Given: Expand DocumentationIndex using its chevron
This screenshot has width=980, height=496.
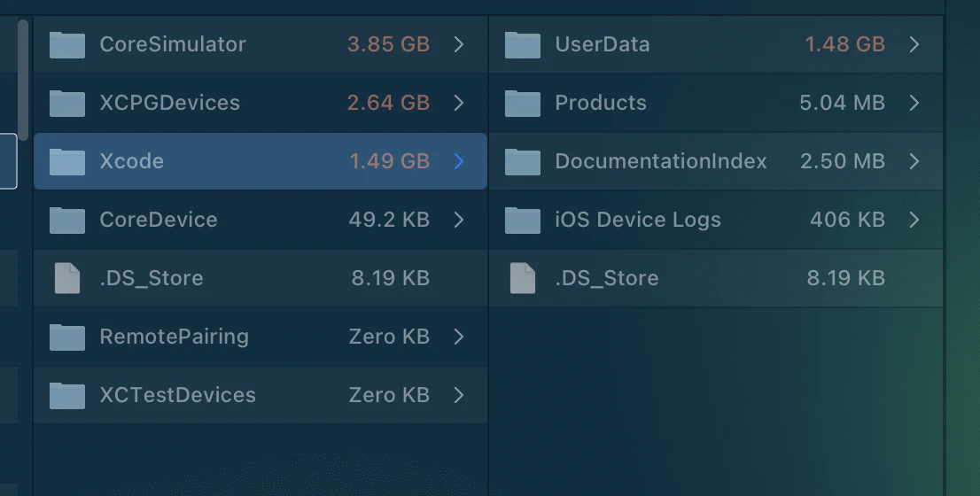Looking at the screenshot, I should [914, 161].
